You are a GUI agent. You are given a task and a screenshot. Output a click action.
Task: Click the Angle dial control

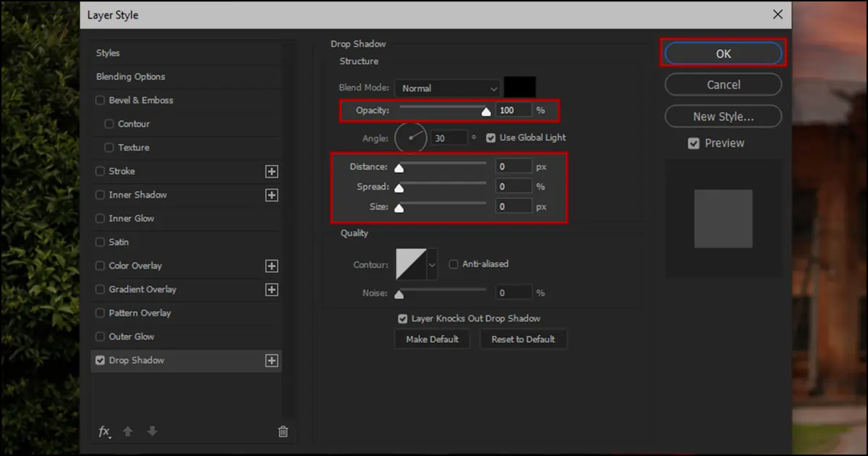pos(410,137)
